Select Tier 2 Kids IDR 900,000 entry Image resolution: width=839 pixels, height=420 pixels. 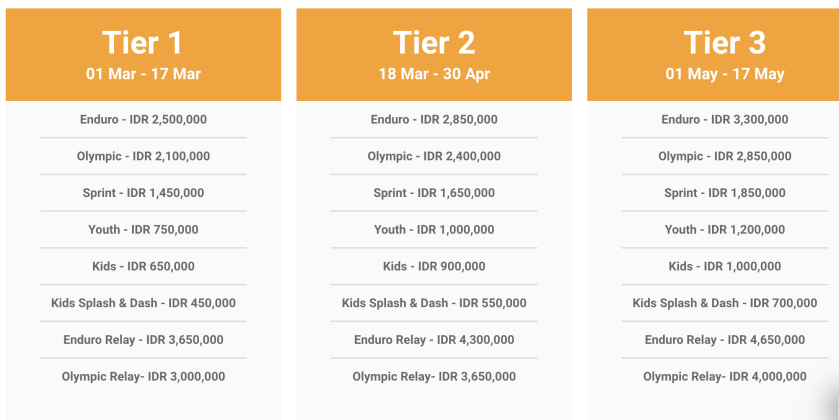pos(434,267)
